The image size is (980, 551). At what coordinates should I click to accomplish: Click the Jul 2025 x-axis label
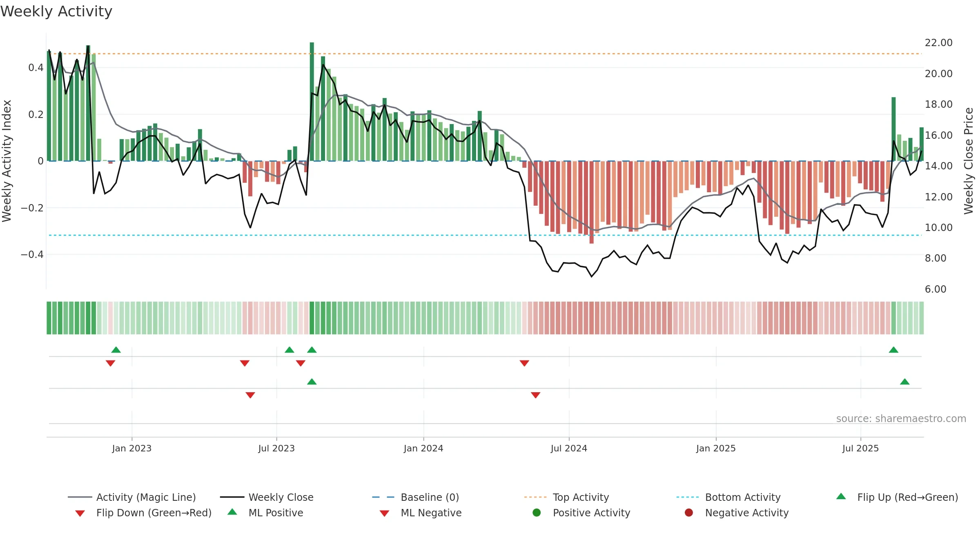860,448
